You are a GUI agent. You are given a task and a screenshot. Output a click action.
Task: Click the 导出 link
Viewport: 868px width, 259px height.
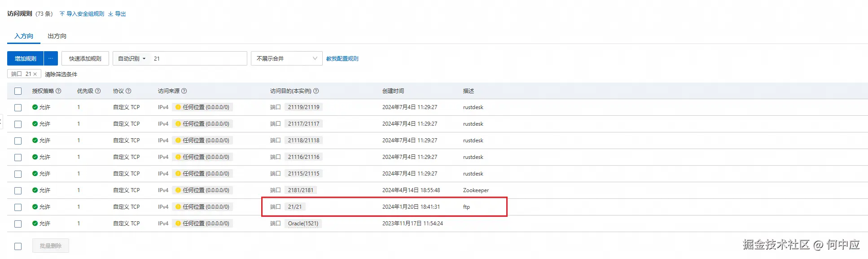pos(120,14)
